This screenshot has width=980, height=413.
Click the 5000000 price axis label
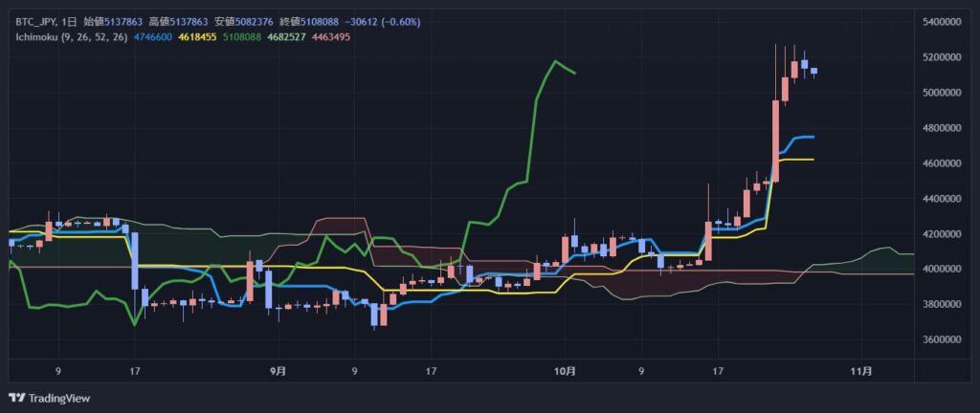pos(942,93)
